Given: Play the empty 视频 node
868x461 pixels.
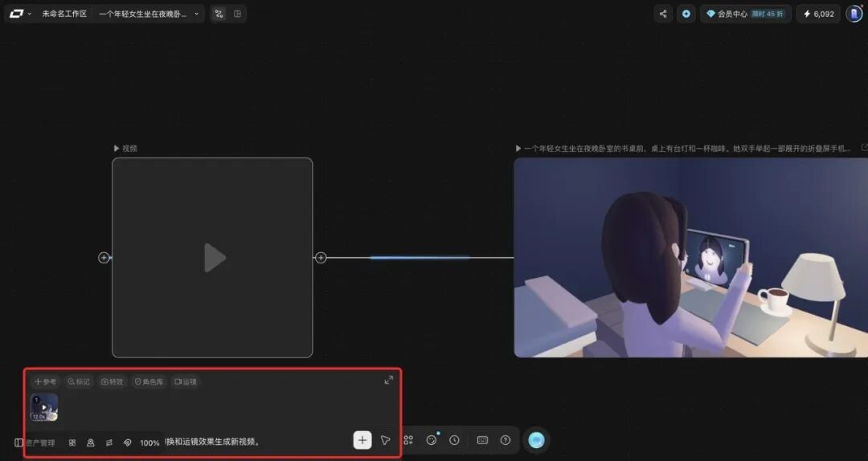Looking at the screenshot, I should [215, 258].
